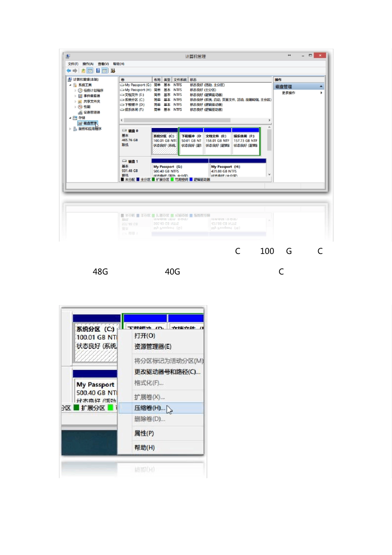Click the 磁盘 1 drive icon
The width and height of the screenshot is (392, 555).
[x=124, y=161]
